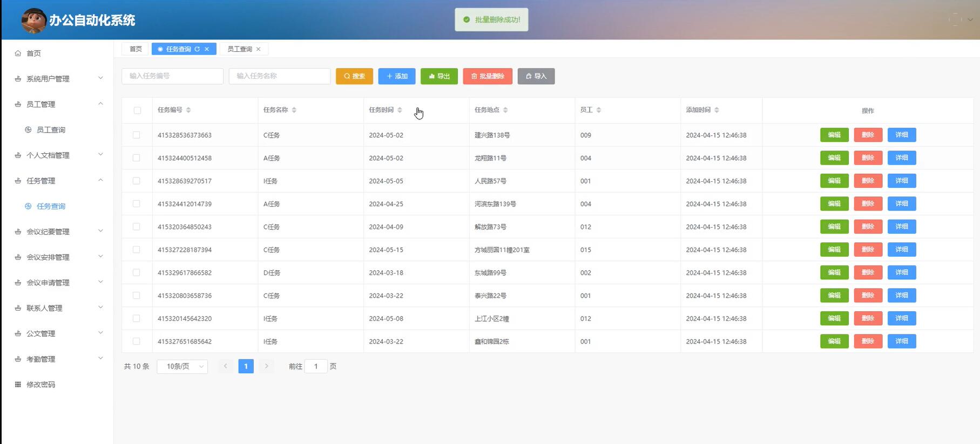The height and width of the screenshot is (444, 980).
Task: Toggle the select-all checkbox in table header
Action: (x=137, y=111)
